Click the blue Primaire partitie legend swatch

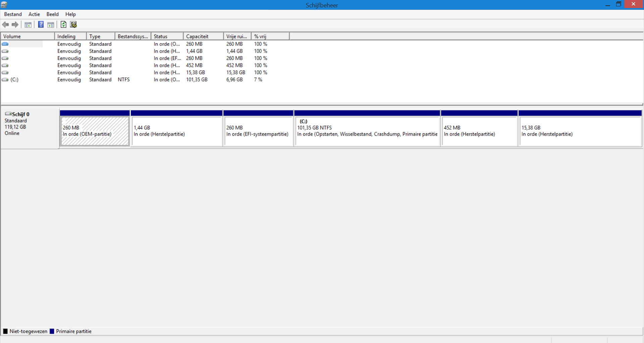[52, 331]
